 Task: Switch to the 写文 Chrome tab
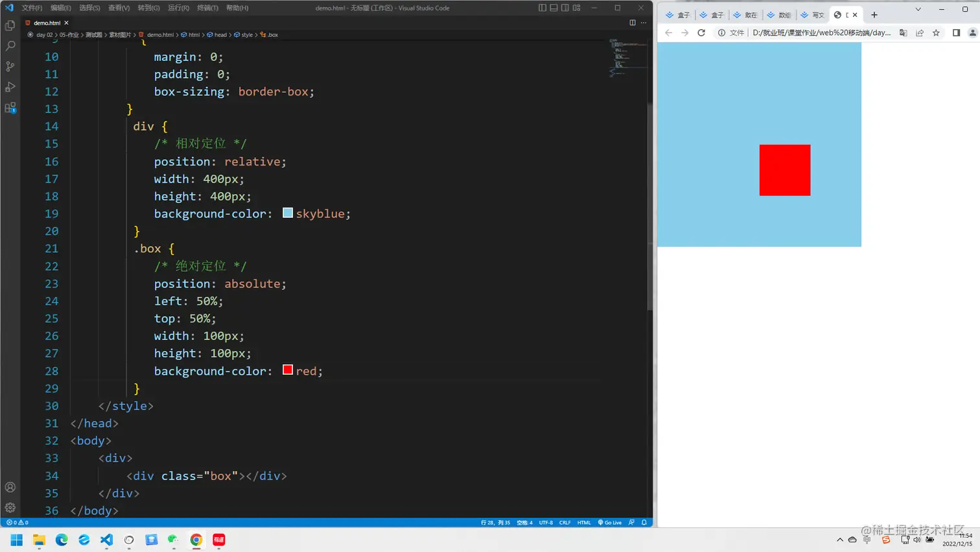coord(813,15)
